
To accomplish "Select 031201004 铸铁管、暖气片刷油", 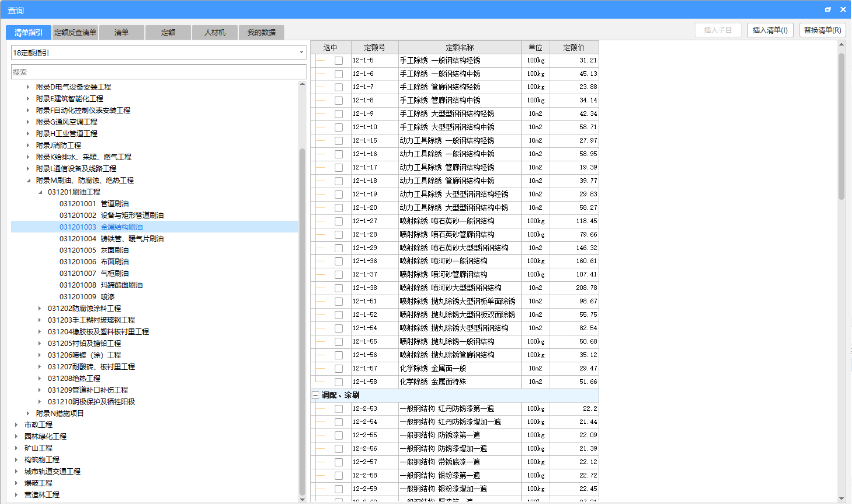I will click(x=111, y=239).
